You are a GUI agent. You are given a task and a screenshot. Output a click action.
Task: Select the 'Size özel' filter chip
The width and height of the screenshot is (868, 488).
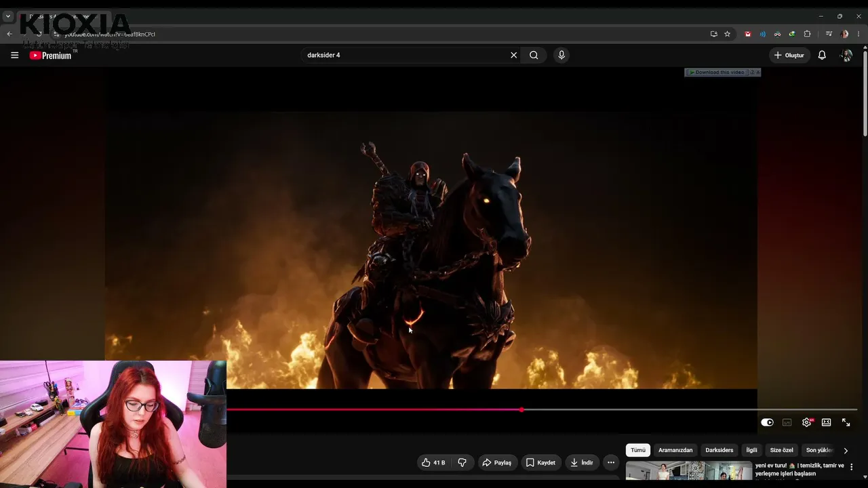tap(781, 450)
